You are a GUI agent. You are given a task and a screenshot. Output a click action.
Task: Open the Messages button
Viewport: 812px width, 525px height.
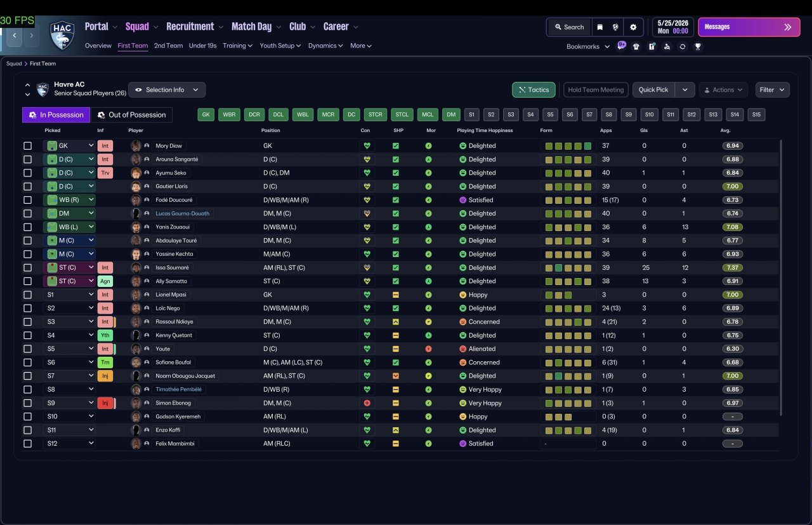click(749, 27)
